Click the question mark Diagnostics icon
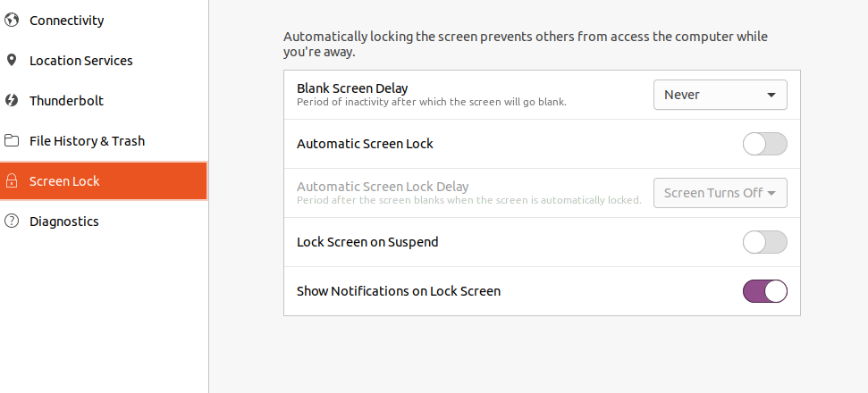 11,222
